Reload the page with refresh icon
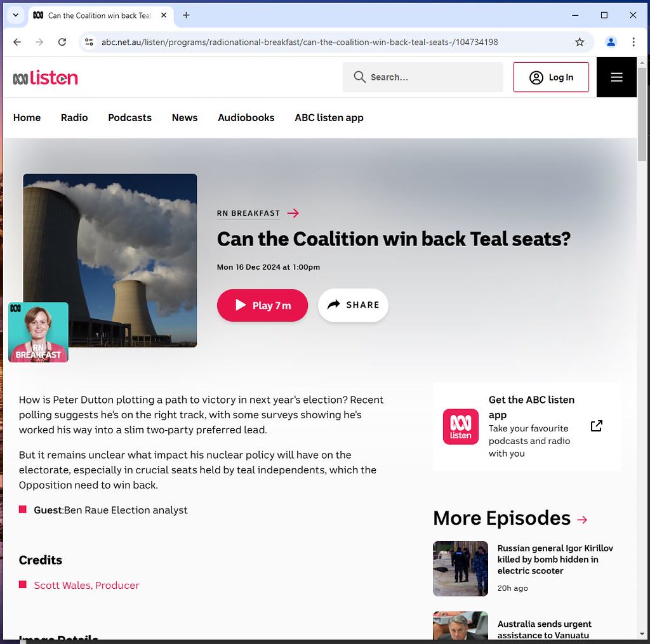Viewport: 650px width, 644px height. [62, 42]
